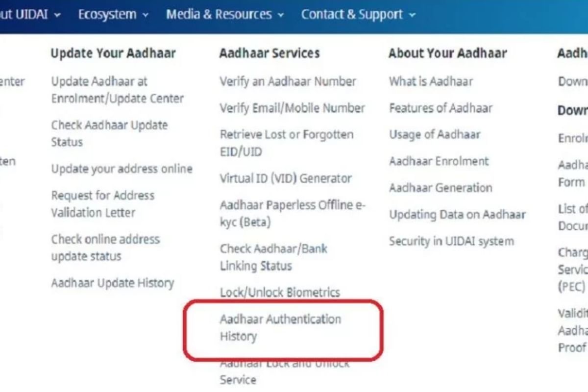
Task: Open the Ecosystem menu
Action: click(x=109, y=14)
